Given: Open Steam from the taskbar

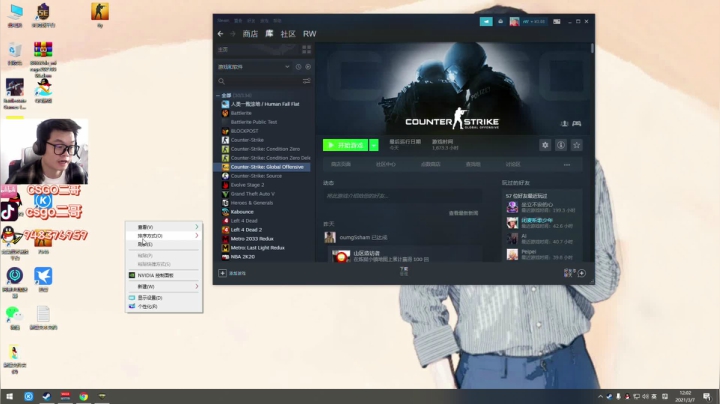Looking at the screenshot, I should click(47, 396).
